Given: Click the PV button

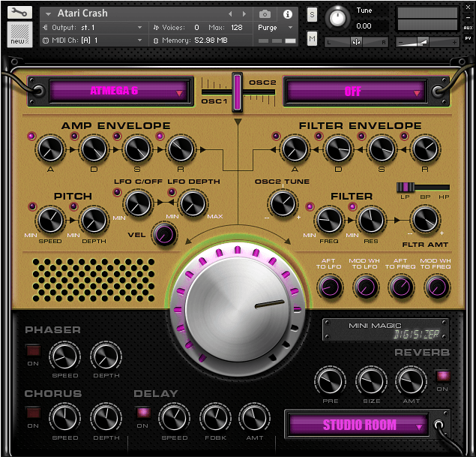Looking at the screenshot, I should [x=468, y=38].
